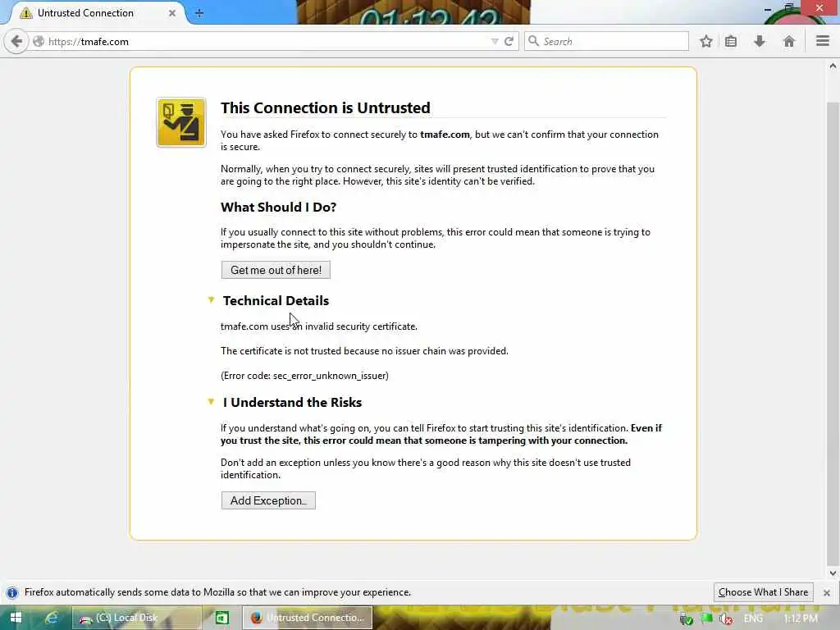Click the 'This Connection is Untrusted' heading
The width and height of the screenshot is (840, 630).
(x=325, y=107)
